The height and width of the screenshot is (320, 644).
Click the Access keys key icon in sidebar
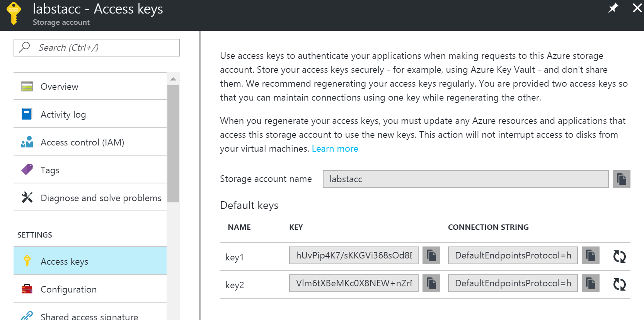pos(27,261)
